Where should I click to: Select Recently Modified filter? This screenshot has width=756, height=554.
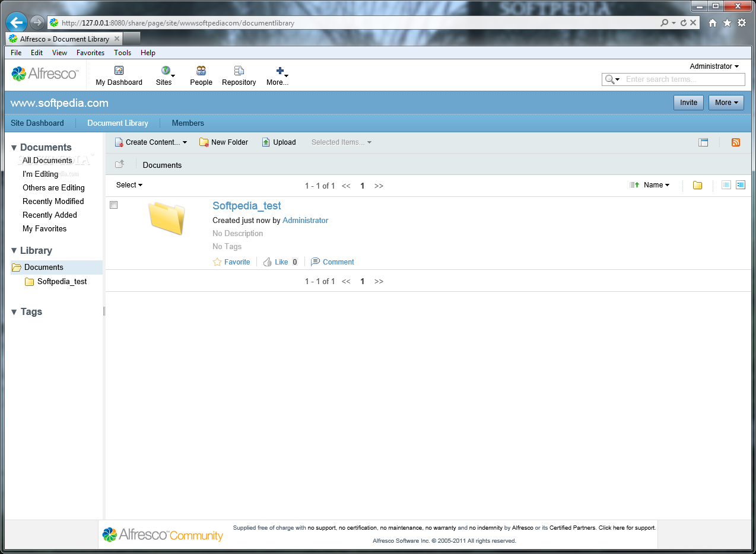coord(53,201)
